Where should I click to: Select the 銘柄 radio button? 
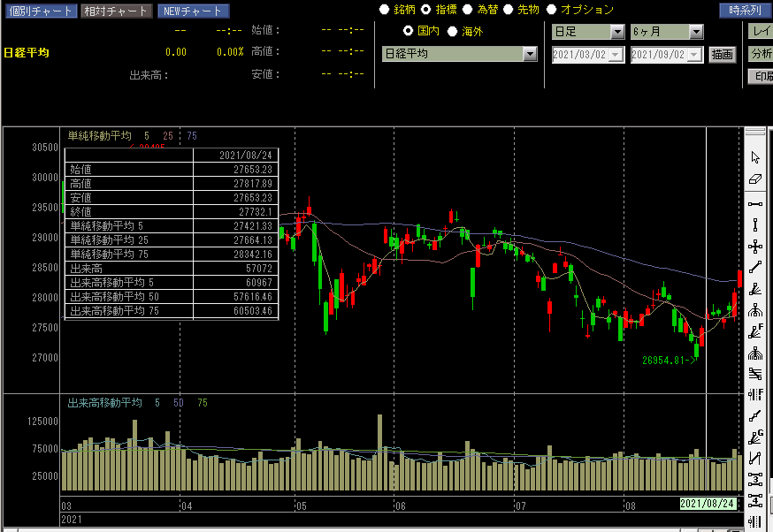pyautogui.click(x=384, y=10)
